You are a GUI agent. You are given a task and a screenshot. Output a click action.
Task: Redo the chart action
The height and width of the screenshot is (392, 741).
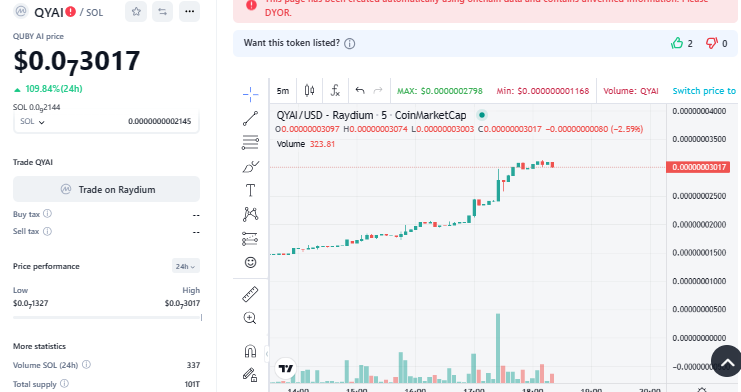[x=378, y=90]
